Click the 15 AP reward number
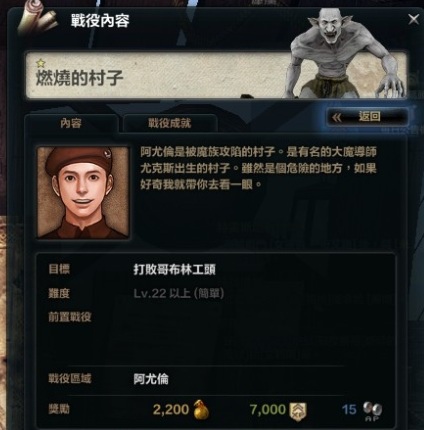This screenshot has height=430, width=424. point(349,410)
